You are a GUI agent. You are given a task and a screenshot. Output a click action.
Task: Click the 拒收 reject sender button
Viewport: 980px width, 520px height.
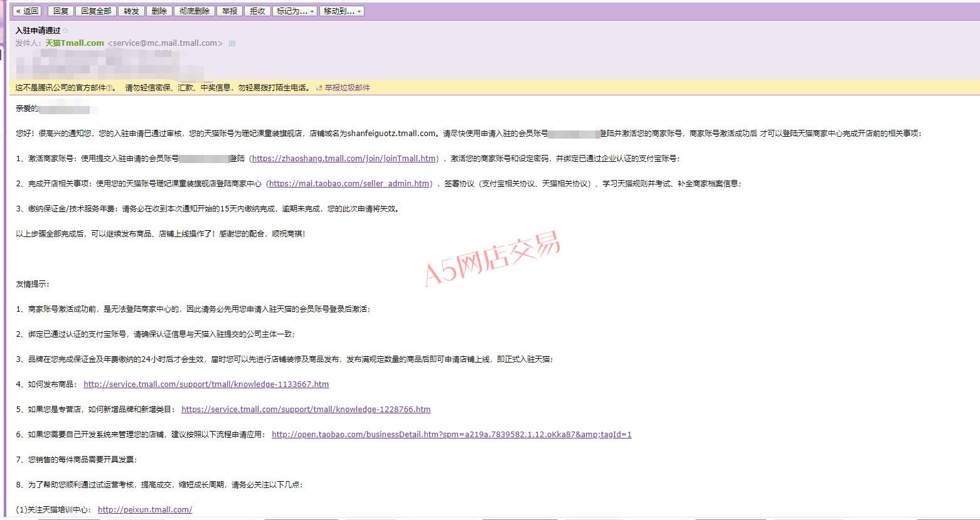[x=258, y=11]
